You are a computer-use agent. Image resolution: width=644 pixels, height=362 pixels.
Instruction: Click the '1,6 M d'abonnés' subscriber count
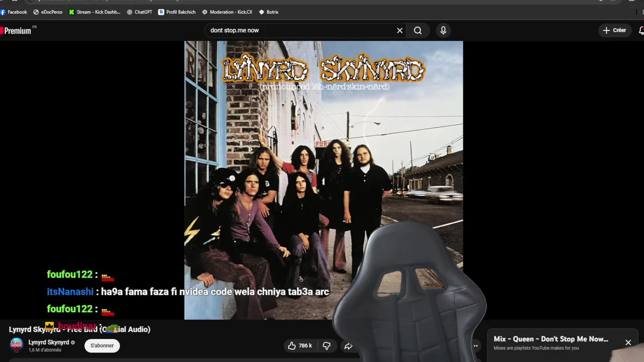pyautogui.click(x=45, y=350)
